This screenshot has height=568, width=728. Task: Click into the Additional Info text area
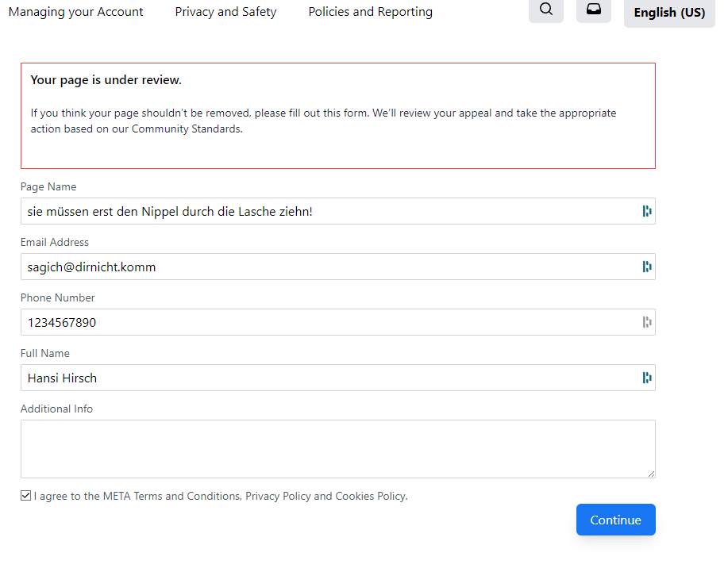point(338,449)
